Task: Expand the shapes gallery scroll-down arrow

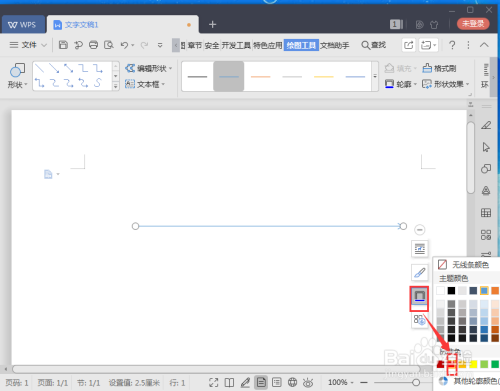Action: 116,76
